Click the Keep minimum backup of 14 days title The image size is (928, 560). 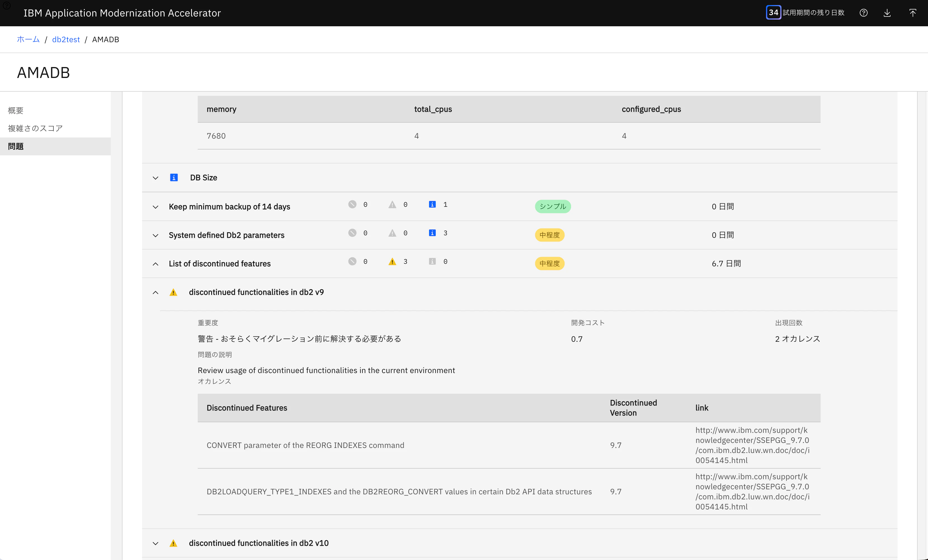click(x=229, y=206)
